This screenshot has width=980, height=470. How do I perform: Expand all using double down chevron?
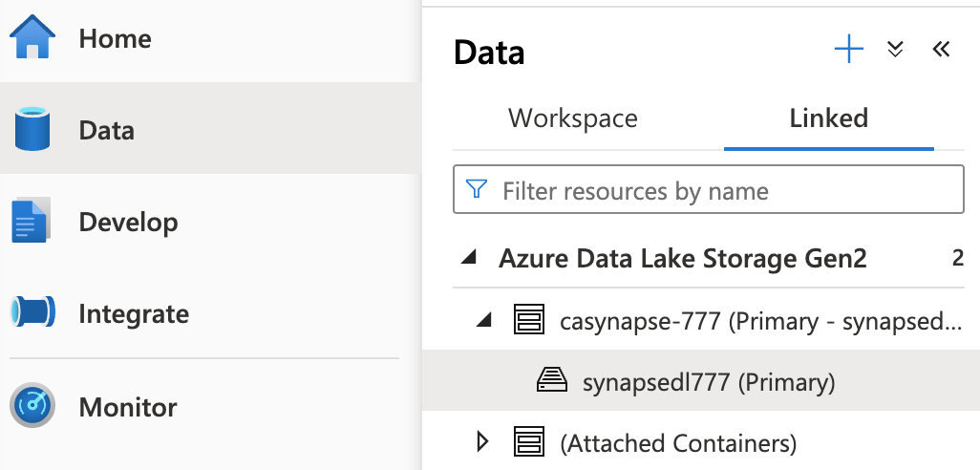(895, 51)
